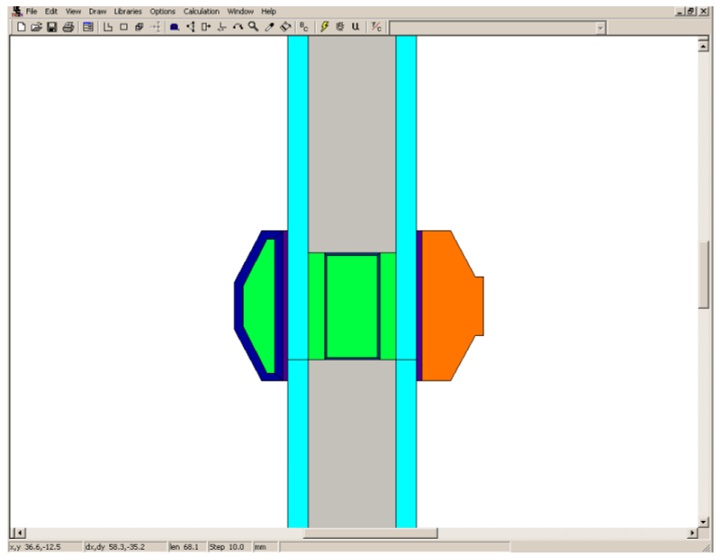The image size is (721, 557).
Task: Select the green center rectangle
Action: click(352, 306)
